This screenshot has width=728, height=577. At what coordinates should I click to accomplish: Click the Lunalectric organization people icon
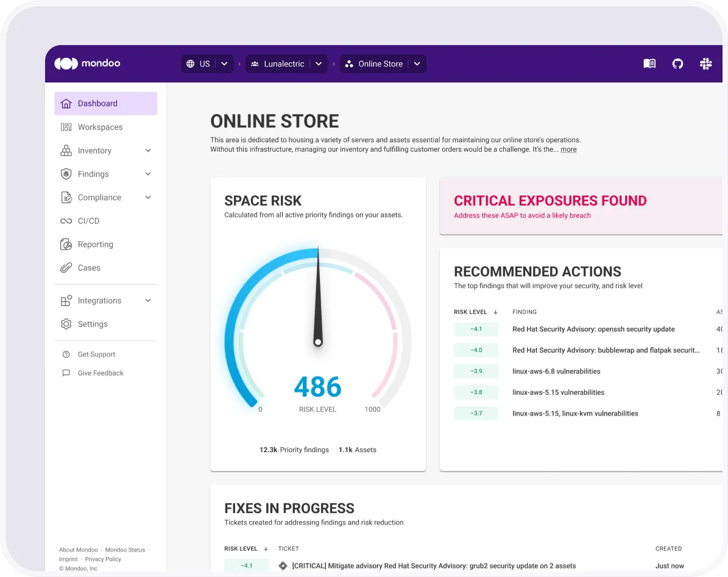(x=255, y=63)
